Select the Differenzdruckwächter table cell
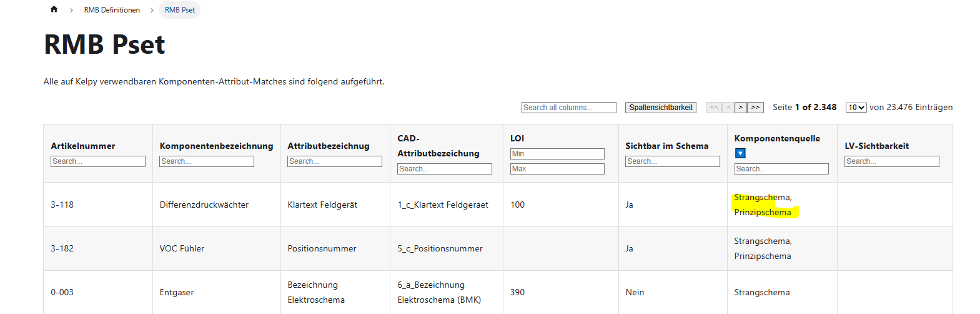Screen dimensions: 980x314 [x=204, y=205]
